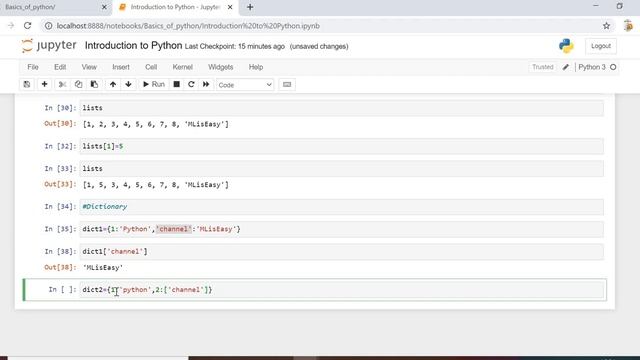Select the dict1 definition code cell
The image size is (640, 360).
pyautogui.click(x=341, y=229)
